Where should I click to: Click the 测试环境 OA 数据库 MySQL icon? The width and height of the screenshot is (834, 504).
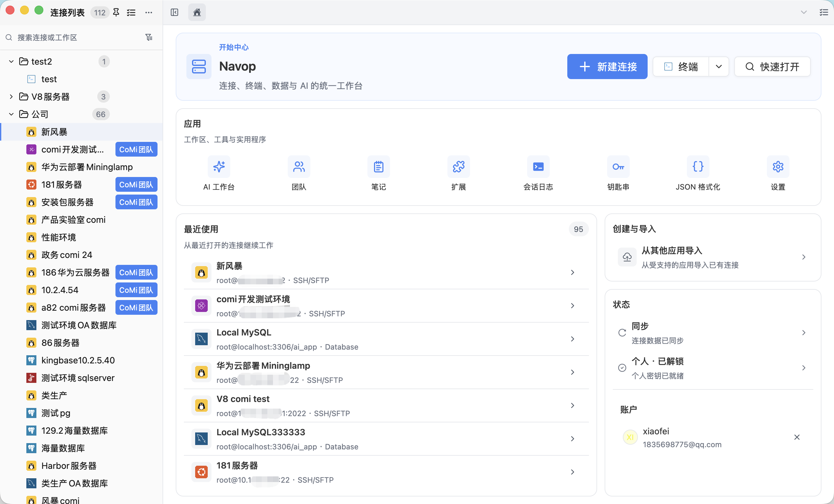pos(31,325)
